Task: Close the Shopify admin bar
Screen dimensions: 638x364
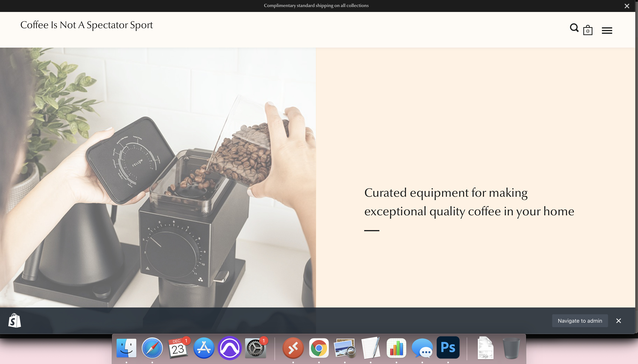Action: coord(618,321)
